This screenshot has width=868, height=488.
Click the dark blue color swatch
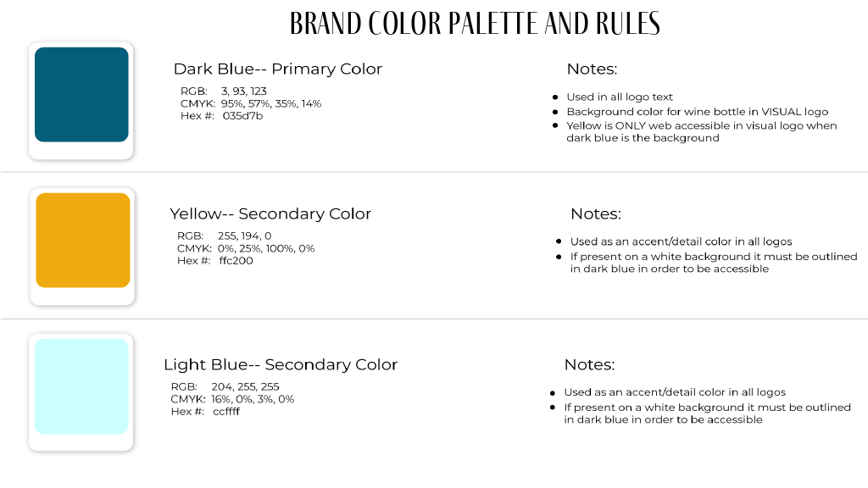(x=81, y=95)
